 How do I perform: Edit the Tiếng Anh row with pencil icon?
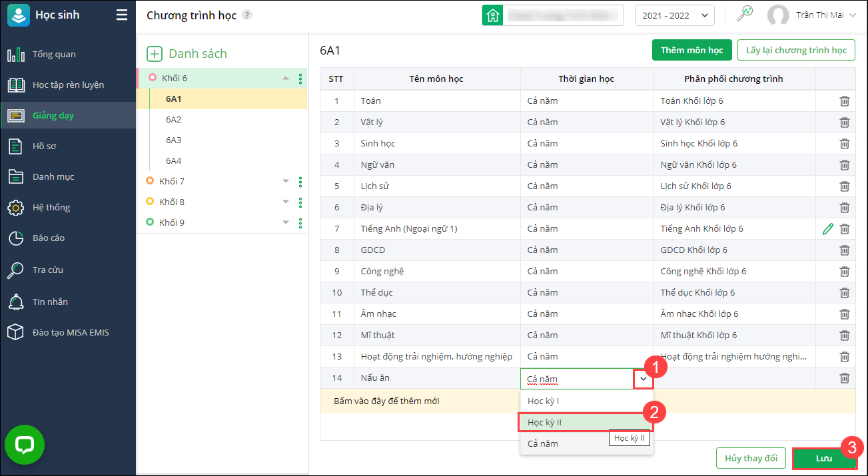coord(828,229)
